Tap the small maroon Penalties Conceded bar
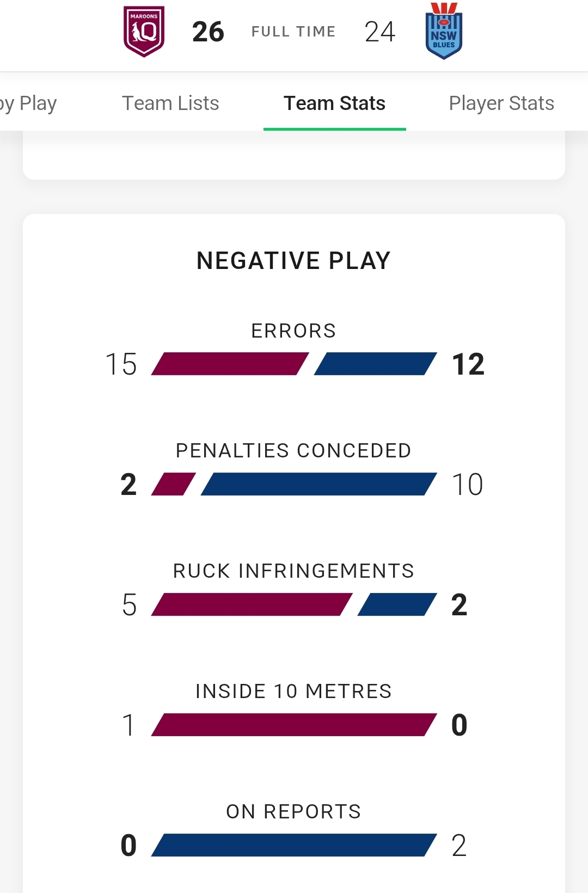The image size is (588, 893). 173,484
